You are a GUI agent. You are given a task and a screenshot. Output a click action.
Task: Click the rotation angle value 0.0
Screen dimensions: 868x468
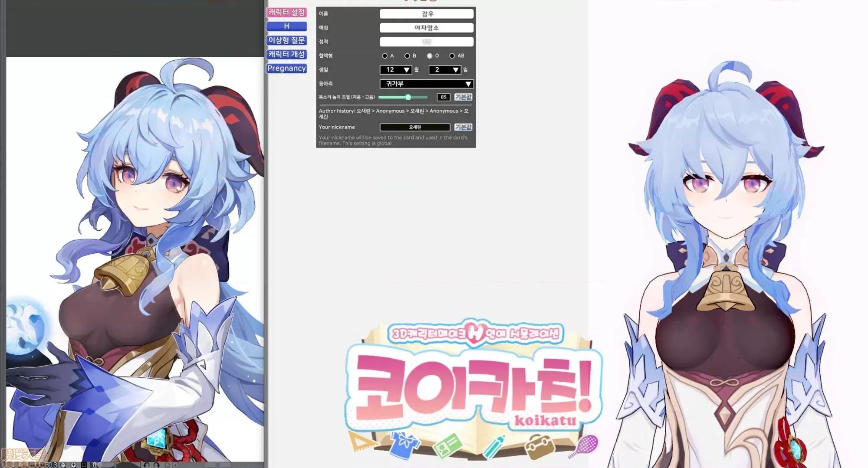pyautogui.click(x=97, y=465)
